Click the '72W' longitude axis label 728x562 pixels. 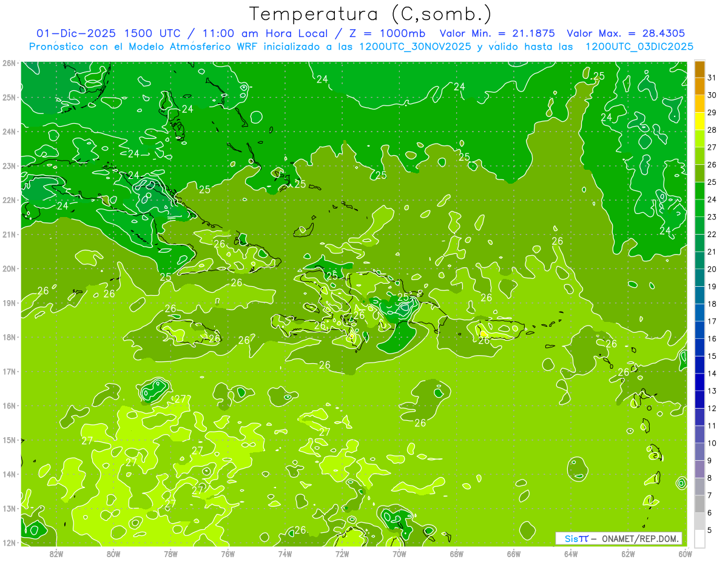point(342,554)
